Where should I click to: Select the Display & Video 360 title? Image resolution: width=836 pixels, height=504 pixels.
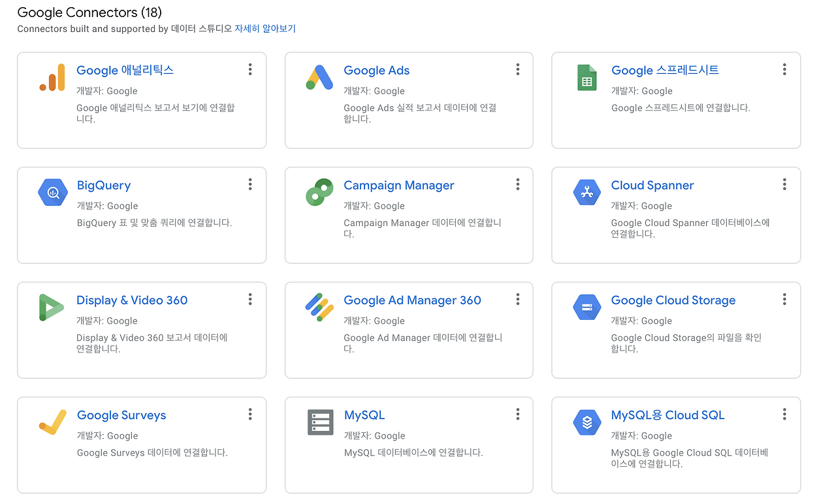point(132,300)
